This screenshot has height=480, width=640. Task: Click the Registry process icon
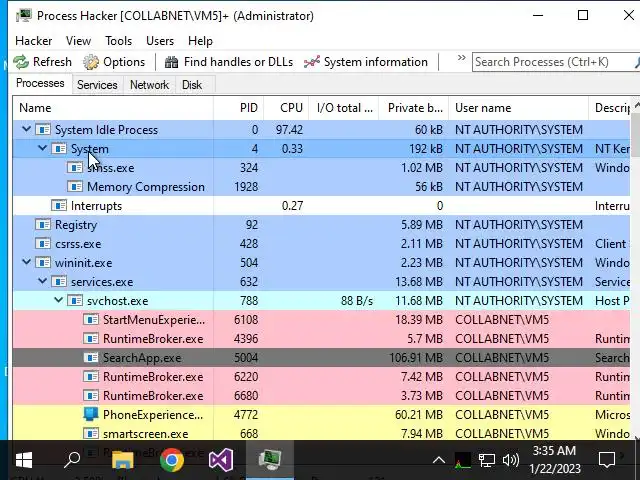coord(42,225)
